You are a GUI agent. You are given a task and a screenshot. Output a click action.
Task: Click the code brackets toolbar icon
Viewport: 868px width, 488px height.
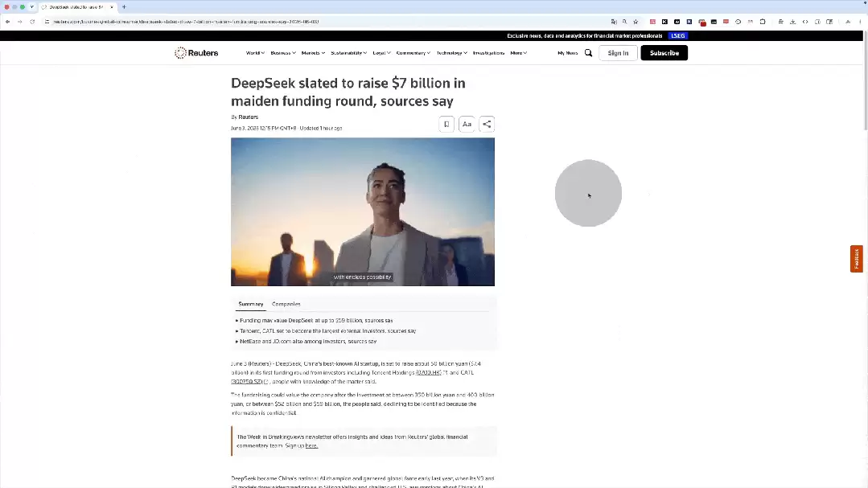coord(805,22)
